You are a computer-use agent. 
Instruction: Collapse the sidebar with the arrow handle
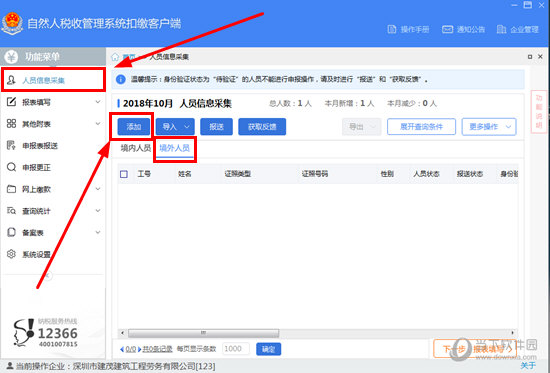click(x=48, y=276)
